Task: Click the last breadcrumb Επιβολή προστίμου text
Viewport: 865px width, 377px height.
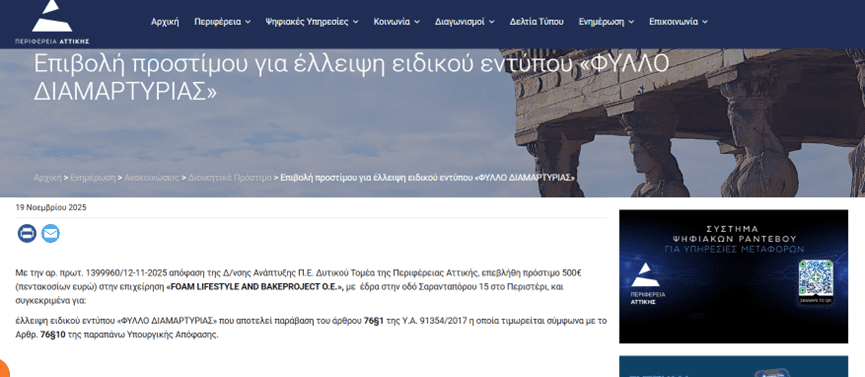Action: pos(428,178)
